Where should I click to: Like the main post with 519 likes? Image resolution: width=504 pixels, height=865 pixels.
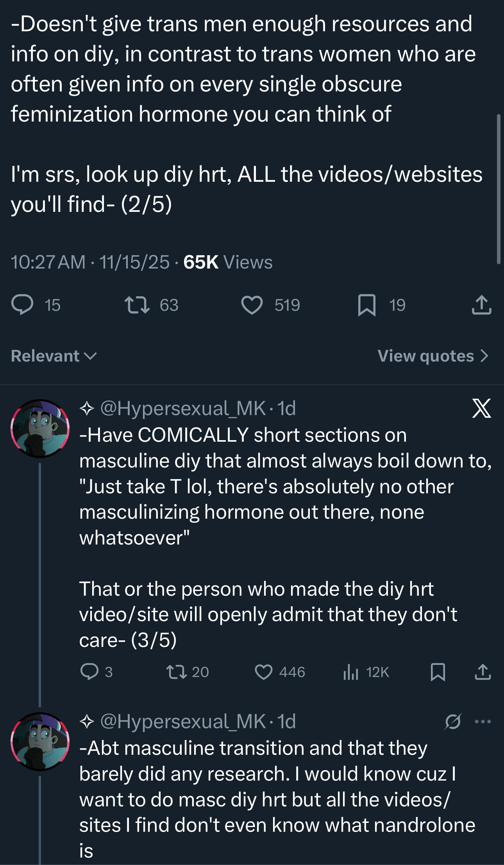pyautogui.click(x=252, y=305)
